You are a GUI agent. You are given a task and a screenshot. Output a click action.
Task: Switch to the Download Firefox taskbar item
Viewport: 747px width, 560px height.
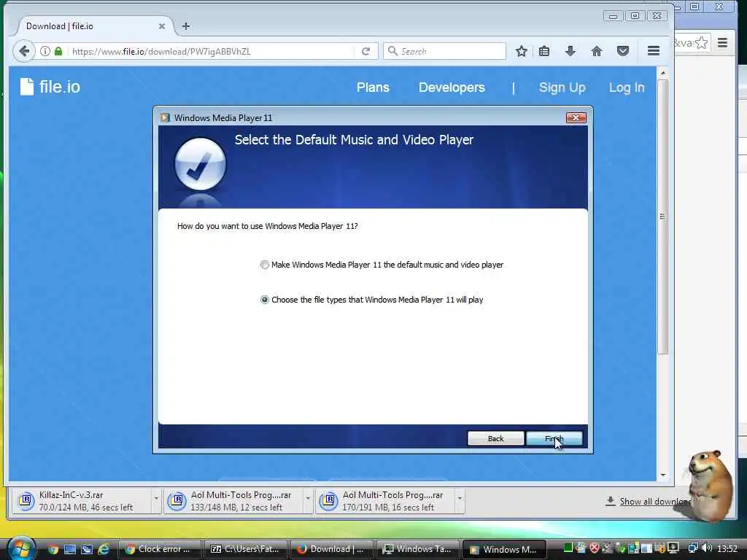pyautogui.click(x=332, y=549)
